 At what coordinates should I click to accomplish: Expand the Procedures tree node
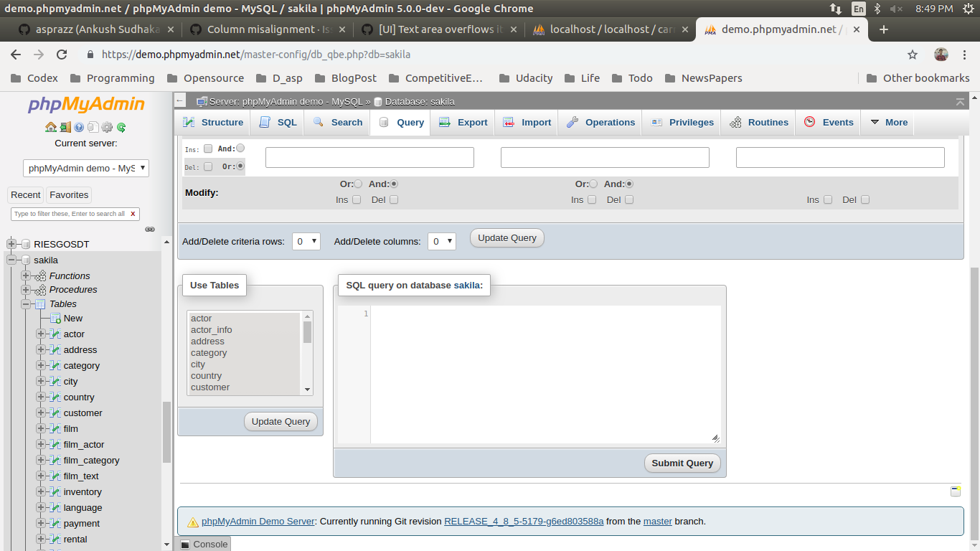pyautogui.click(x=26, y=290)
